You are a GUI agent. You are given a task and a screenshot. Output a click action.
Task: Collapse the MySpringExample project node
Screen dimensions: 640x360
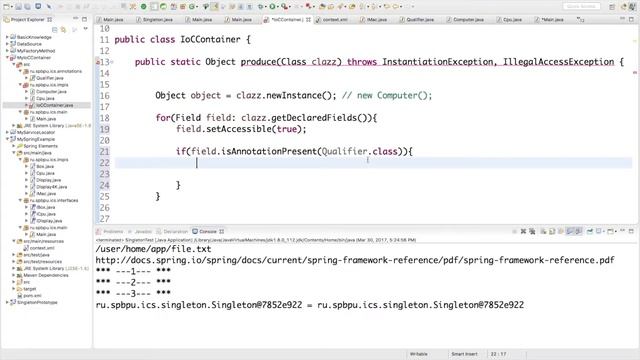coord(7,139)
